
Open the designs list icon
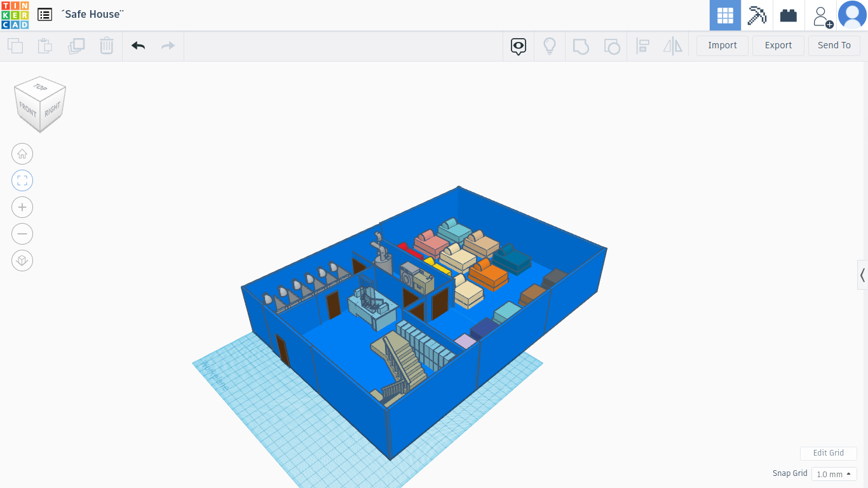[44, 15]
